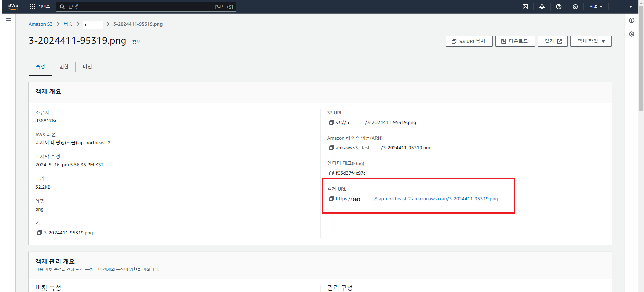Image resolution: width=644 pixels, height=292 pixels.
Task: Click the 다운로드 button
Action: pyautogui.click(x=515, y=41)
